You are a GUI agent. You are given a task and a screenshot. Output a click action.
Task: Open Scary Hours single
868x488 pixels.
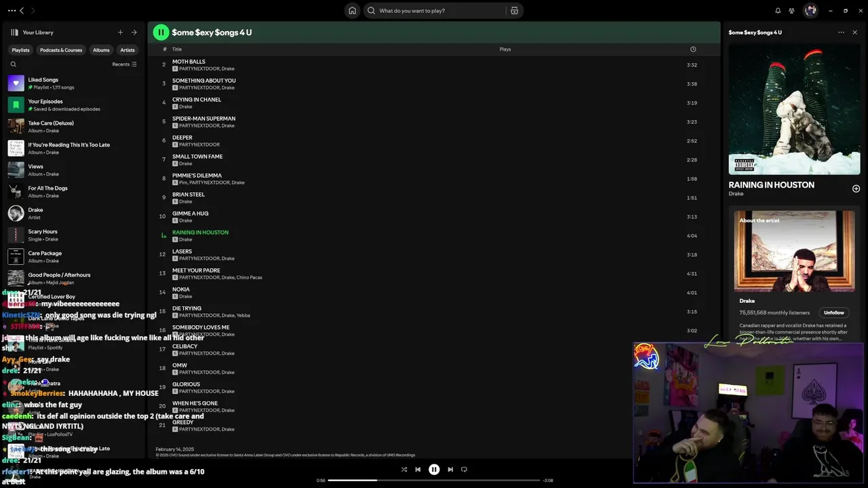(73, 235)
